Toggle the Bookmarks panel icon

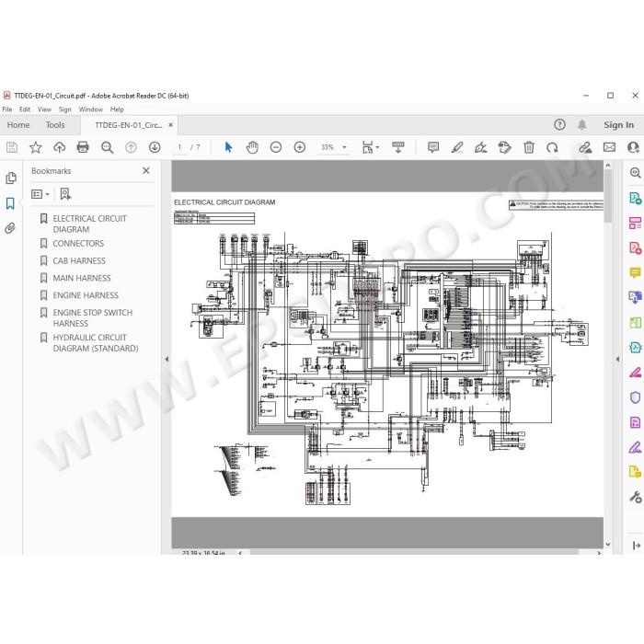10,203
